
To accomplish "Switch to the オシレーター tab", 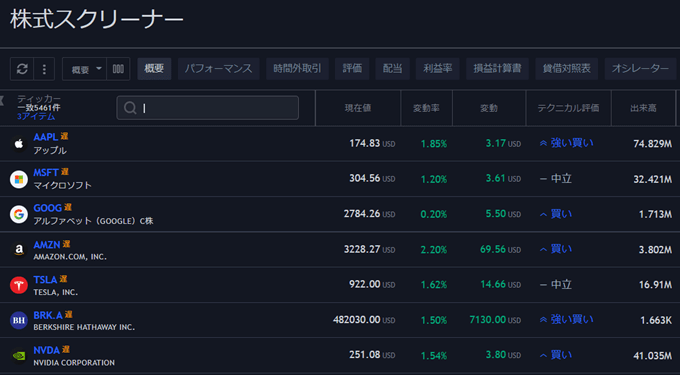I will 640,68.
